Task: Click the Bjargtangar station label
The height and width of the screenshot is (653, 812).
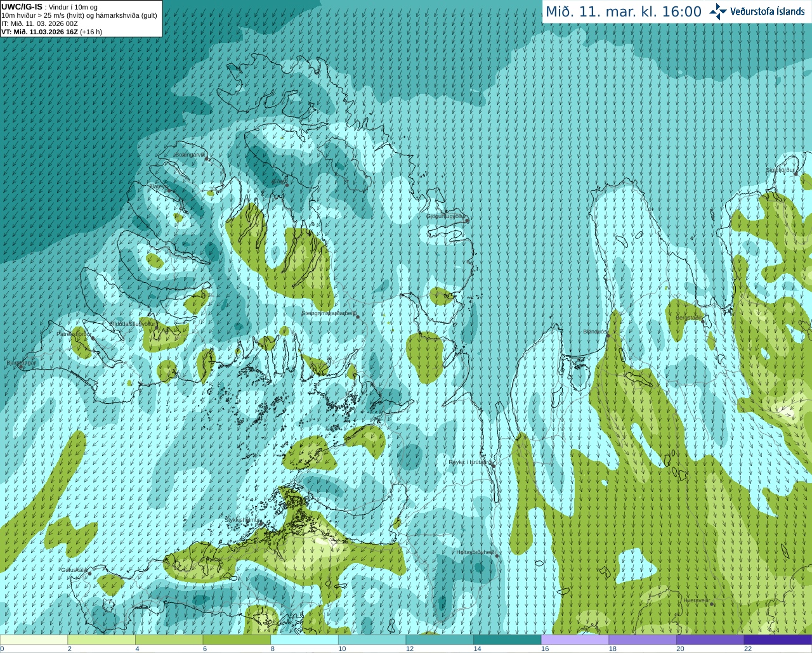Action: [x=21, y=363]
